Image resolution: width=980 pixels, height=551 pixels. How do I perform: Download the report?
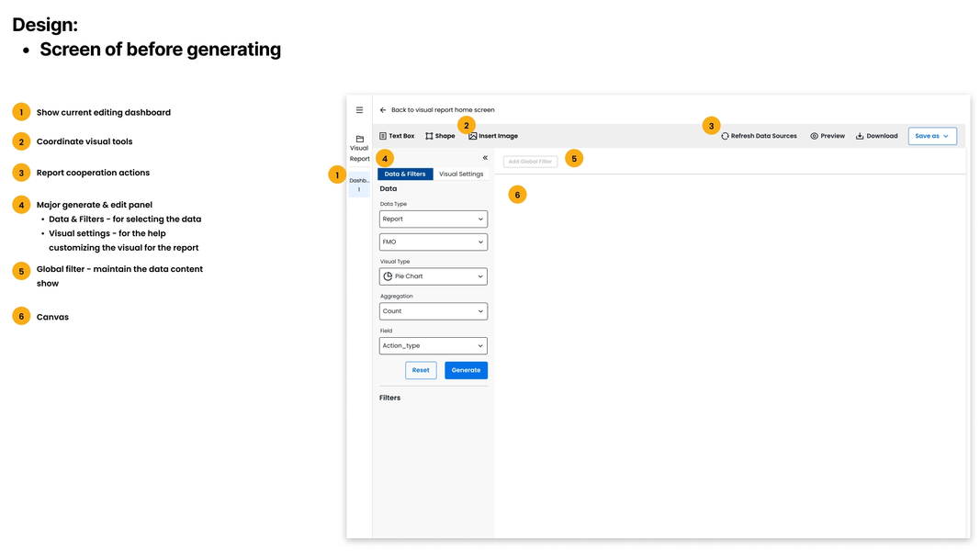[876, 136]
